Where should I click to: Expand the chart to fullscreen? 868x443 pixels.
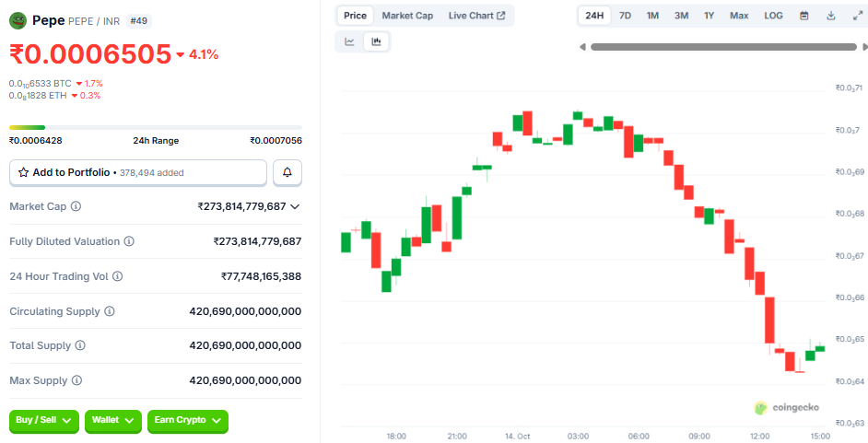[x=855, y=16]
